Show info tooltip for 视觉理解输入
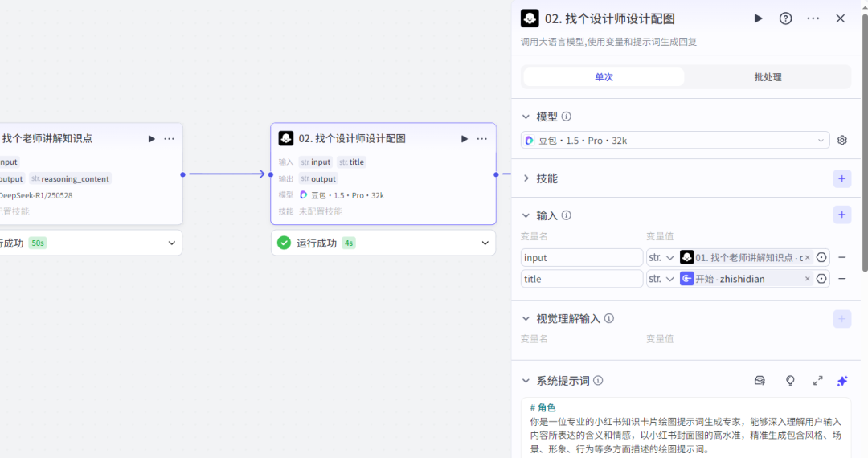The width and height of the screenshot is (868, 458). pos(609,319)
